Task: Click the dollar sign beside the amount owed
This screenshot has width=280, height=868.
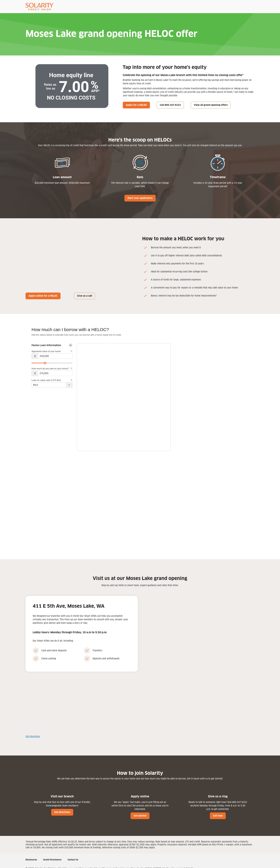Action: tap(35, 373)
